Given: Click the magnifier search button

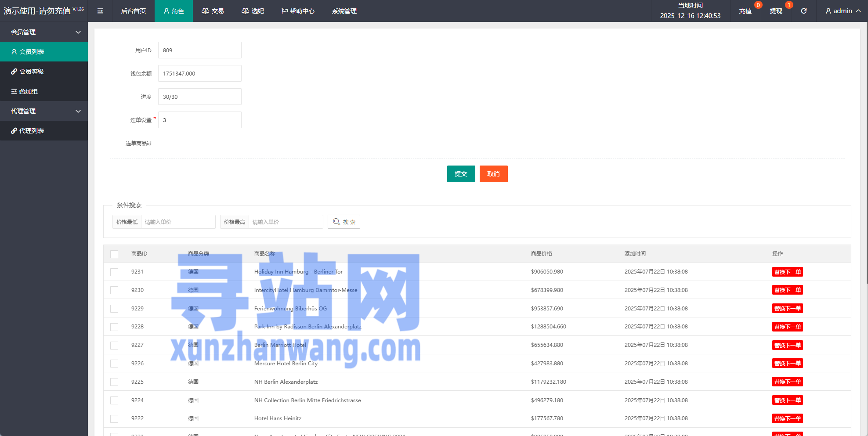Looking at the screenshot, I should [x=344, y=222].
